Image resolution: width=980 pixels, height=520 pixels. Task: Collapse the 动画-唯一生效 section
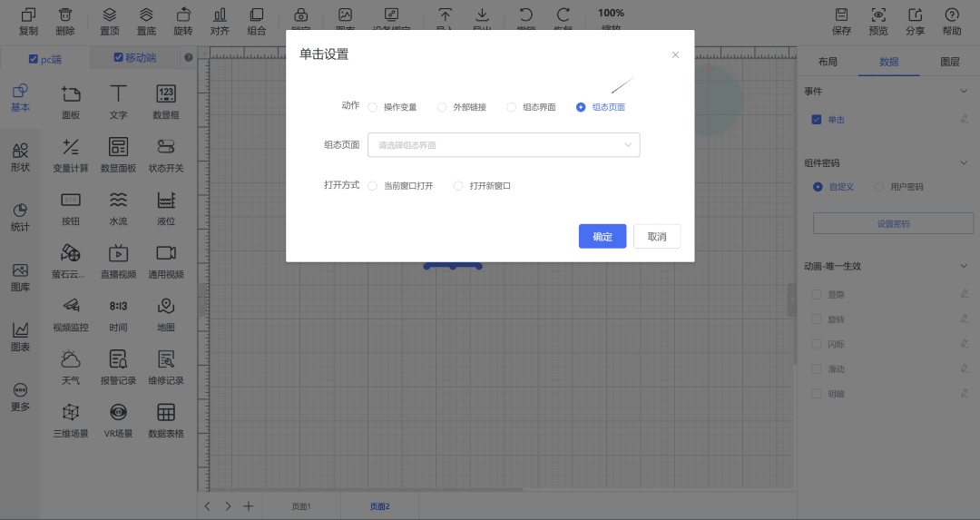click(964, 266)
